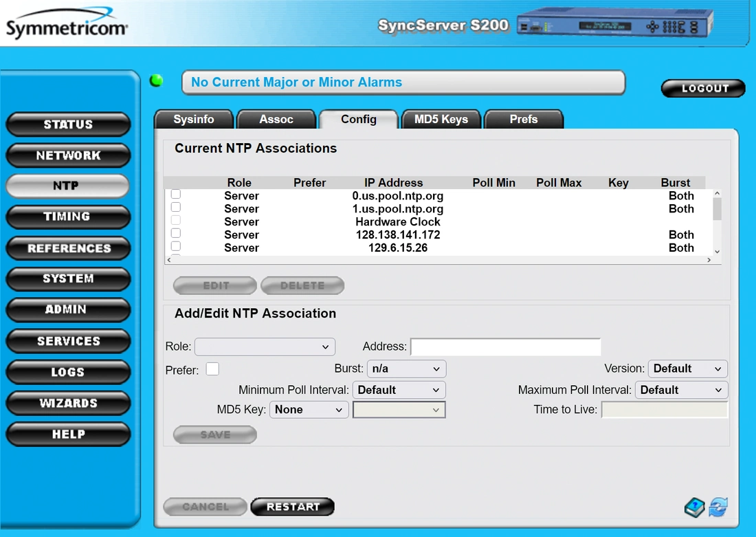
Task: Click the green alarm status indicator
Action: pyautogui.click(x=157, y=81)
